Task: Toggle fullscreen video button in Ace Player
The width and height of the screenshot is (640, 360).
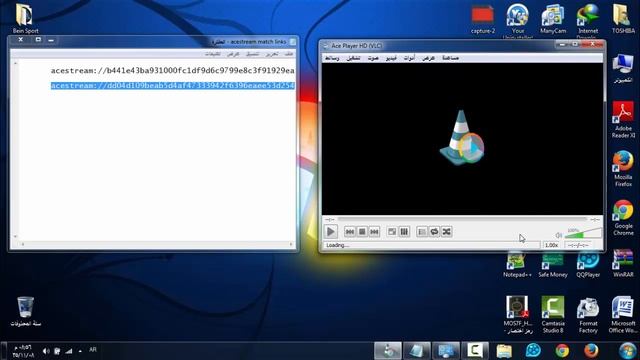Action: (x=392, y=232)
